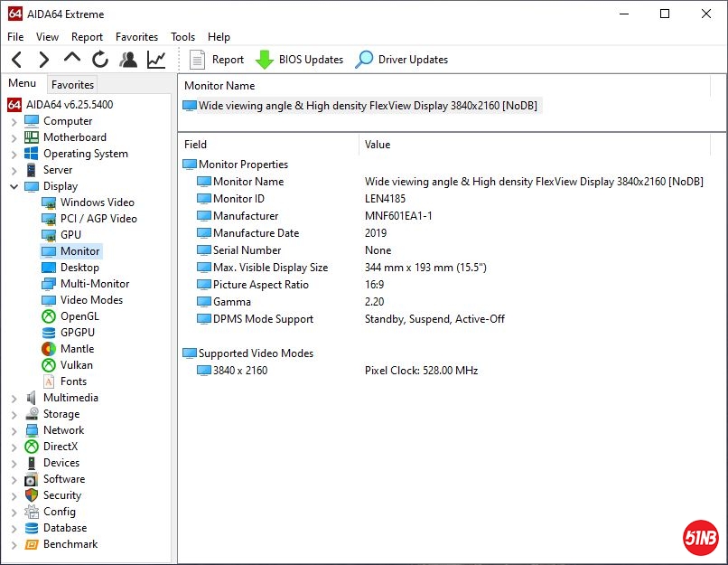This screenshot has height=565, width=728.
Task: Click the Database stack icon
Action: pyautogui.click(x=32, y=528)
